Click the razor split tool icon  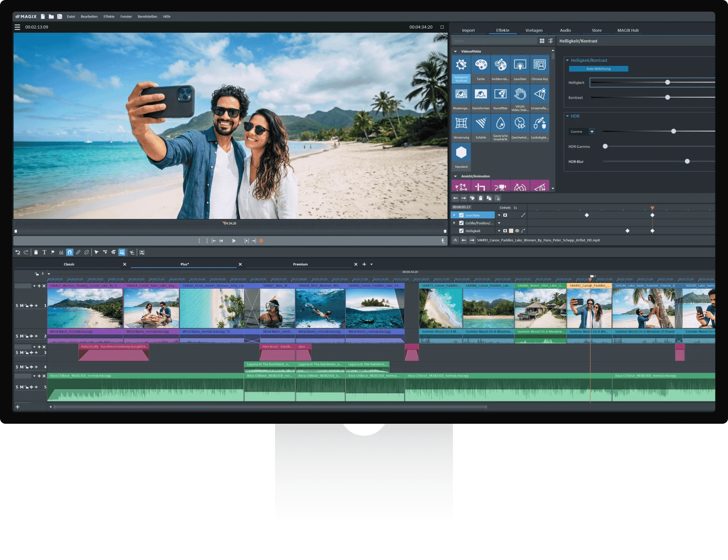click(61, 252)
